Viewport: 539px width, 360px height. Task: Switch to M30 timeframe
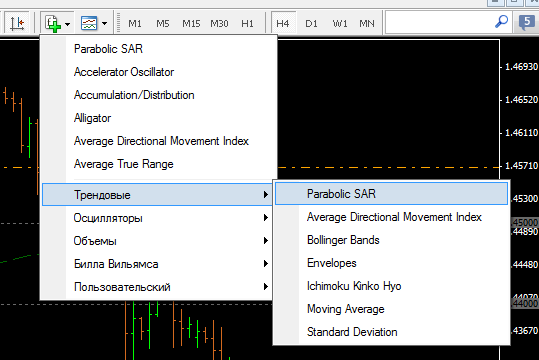coord(219,24)
